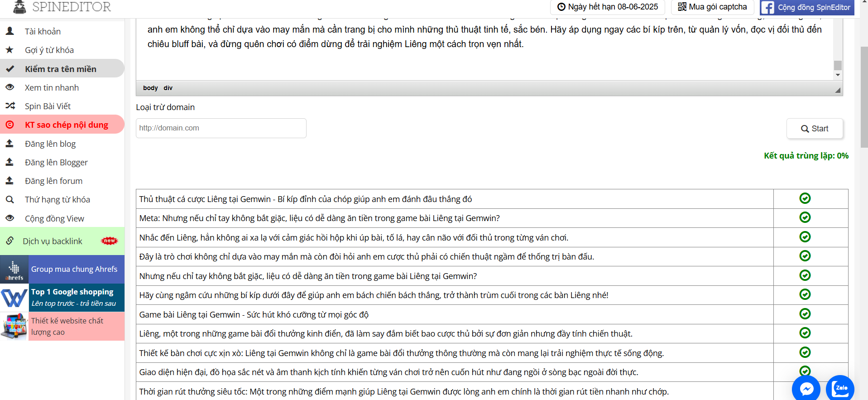The width and height of the screenshot is (868, 400).
Task: Click copyright icon for KT sao chép nội dung
Action: [10, 125]
